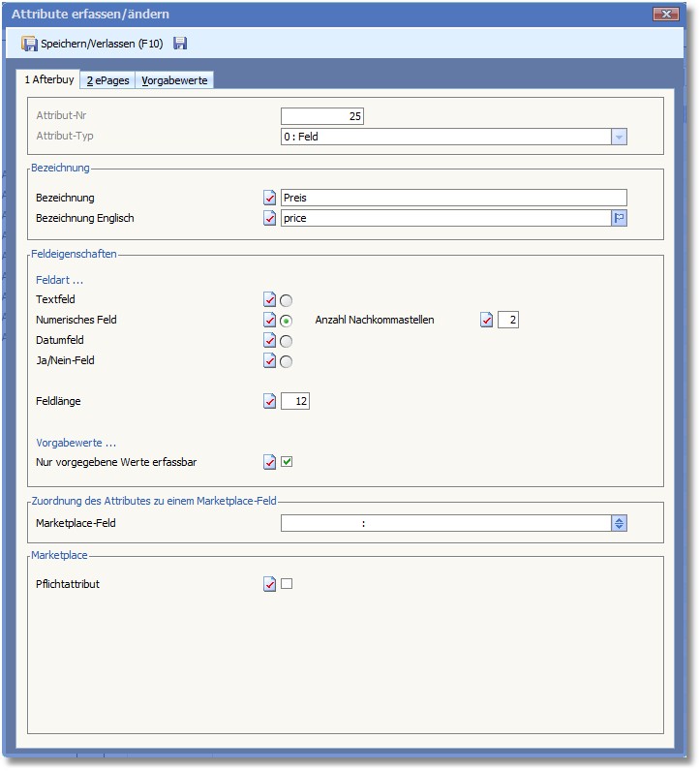
Task: Click the edit icon beside Pflichtattribut
Action: click(x=270, y=584)
